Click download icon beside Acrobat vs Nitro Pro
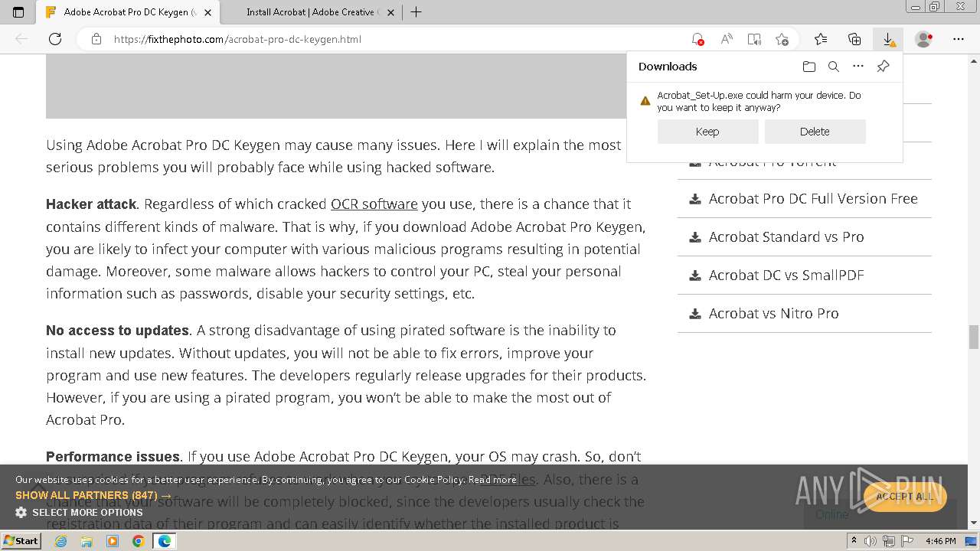The width and height of the screenshot is (980, 551). coord(695,314)
